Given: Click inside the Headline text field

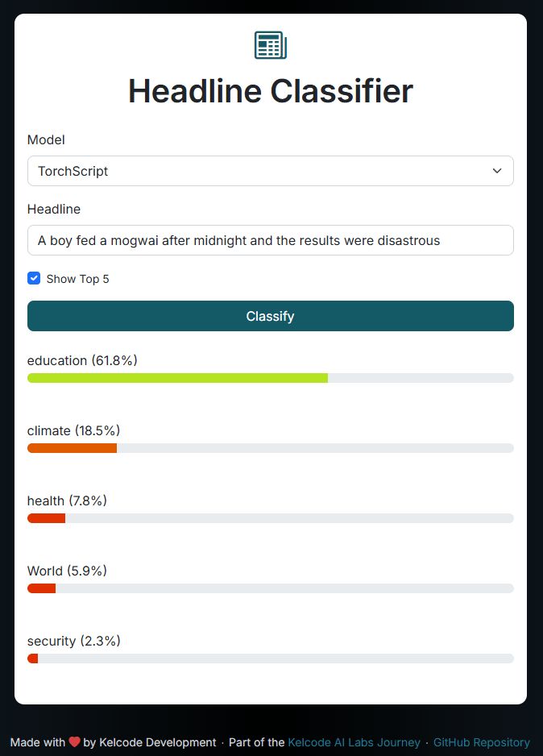Looking at the screenshot, I should click(x=271, y=240).
